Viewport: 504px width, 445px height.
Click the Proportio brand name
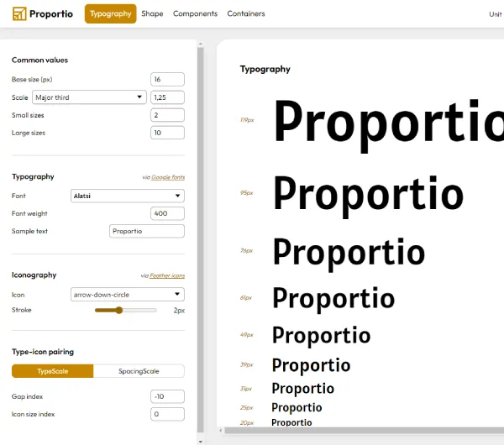pos(51,13)
